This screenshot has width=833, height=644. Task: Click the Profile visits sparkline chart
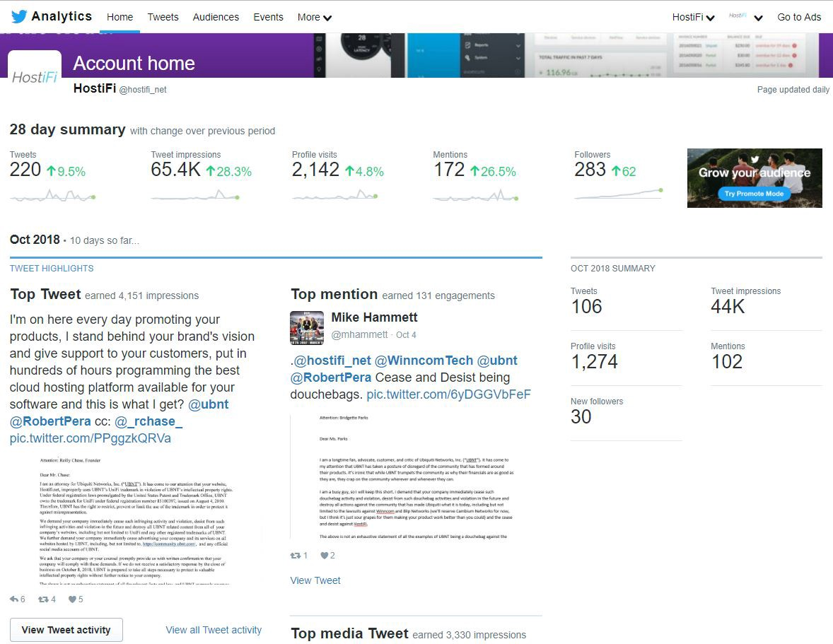pyautogui.click(x=334, y=195)
